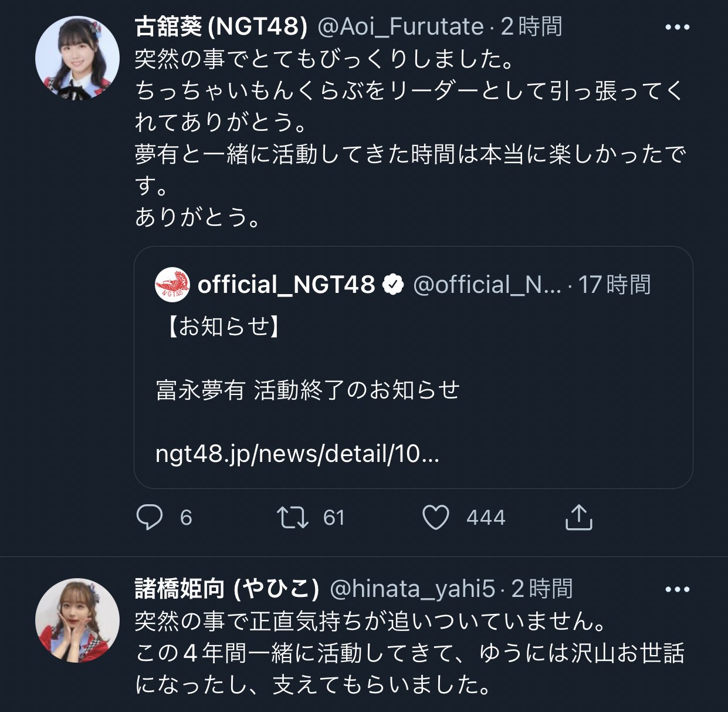
Task: Click the reply icon on Aoi Furutate's tweet
Action: tap(150, 517)
